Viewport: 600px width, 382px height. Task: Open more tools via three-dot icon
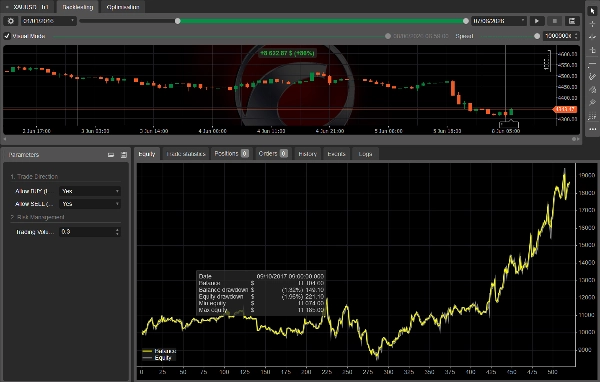(593, 129)
